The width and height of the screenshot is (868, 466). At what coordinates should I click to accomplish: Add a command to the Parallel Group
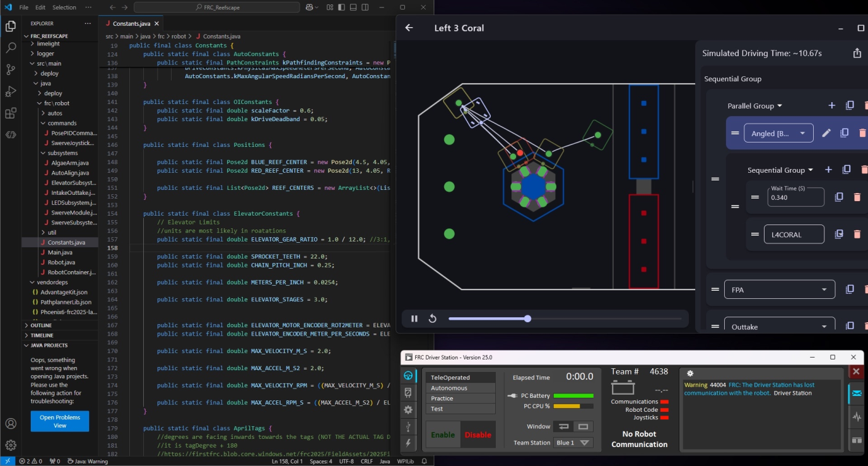pos(831,106)
